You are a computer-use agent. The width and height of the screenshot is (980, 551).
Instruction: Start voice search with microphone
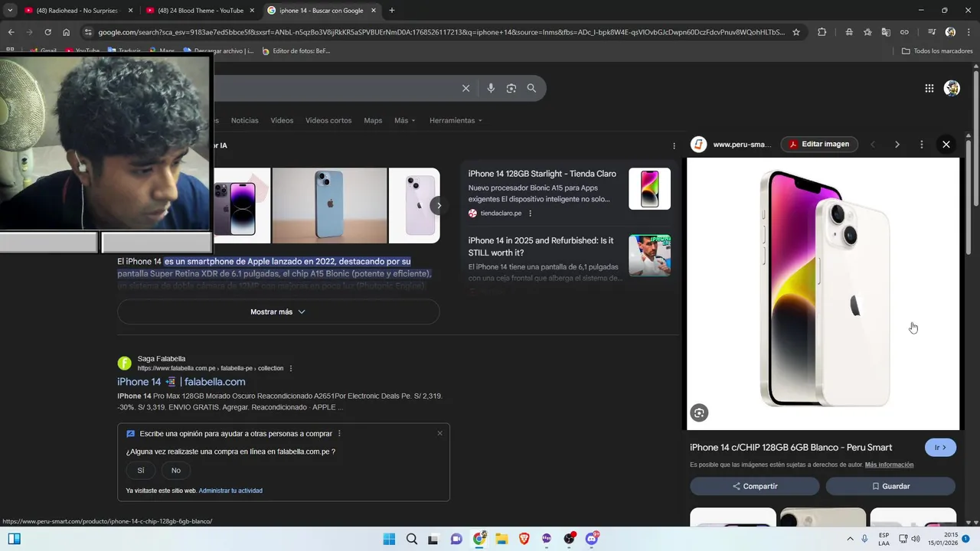491,88
